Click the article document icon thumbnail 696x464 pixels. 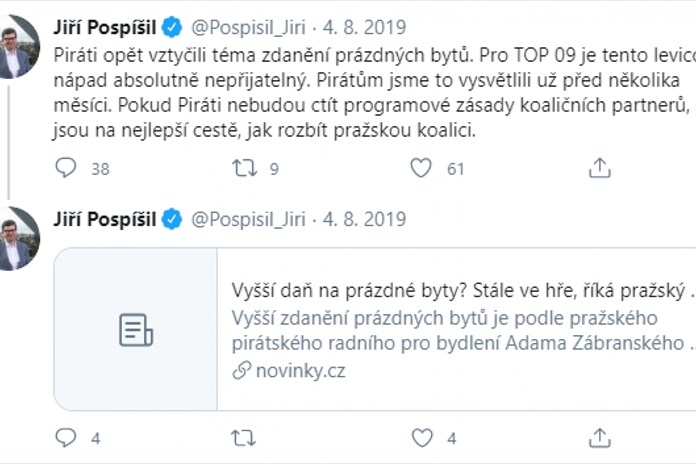tap(136, 330)
